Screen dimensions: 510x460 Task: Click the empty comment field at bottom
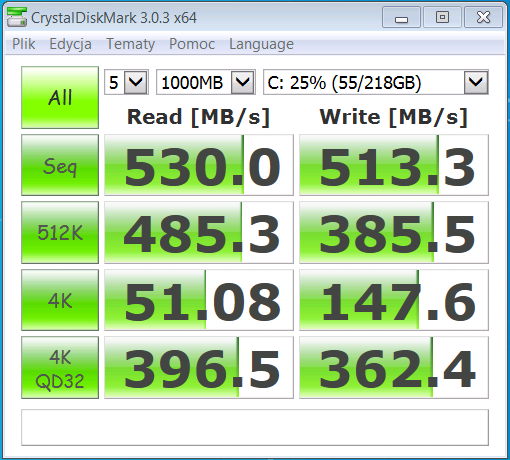(255, 427)
